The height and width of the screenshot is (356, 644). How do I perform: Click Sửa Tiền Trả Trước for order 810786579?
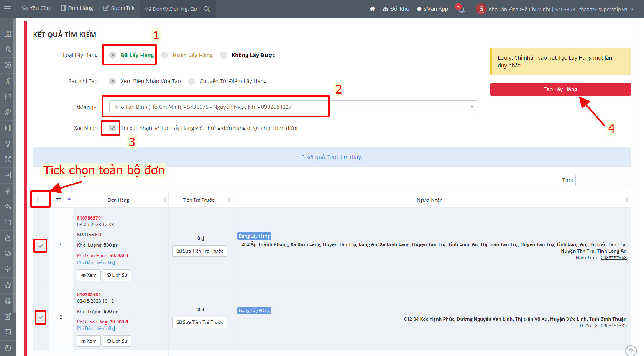point(200,251)
